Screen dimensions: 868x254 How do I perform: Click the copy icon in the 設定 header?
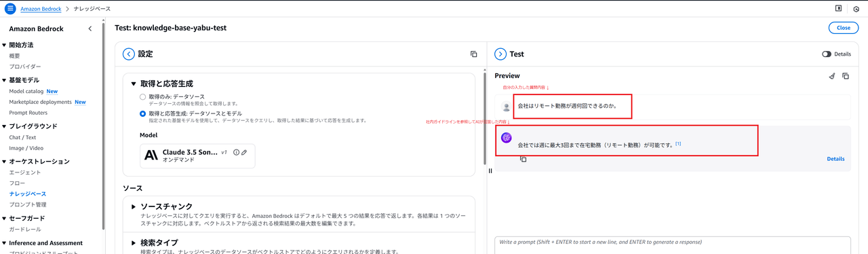tap(474, 54)
